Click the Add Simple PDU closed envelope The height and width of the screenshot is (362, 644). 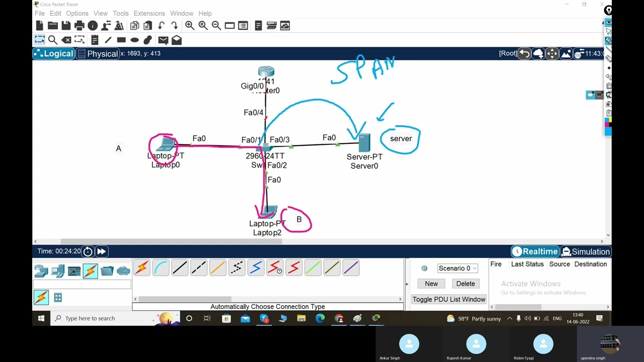click(163, 40)
